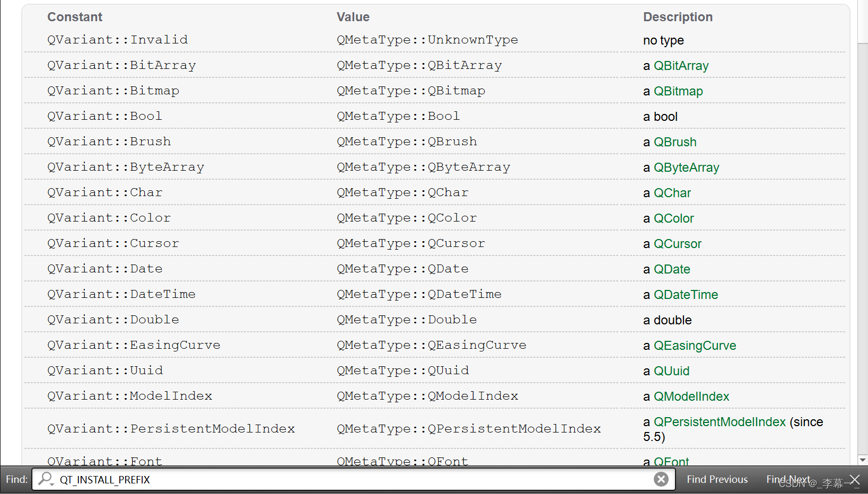Open the QModelIndex link

691,396
